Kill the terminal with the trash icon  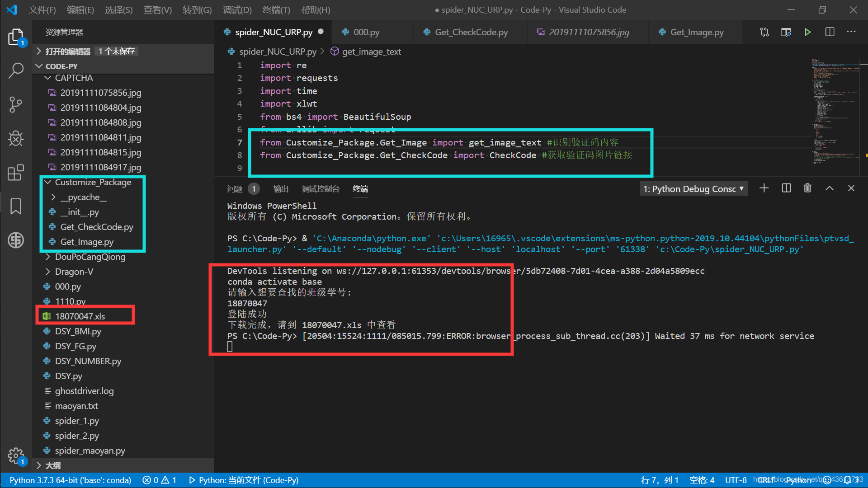[807, 188]
